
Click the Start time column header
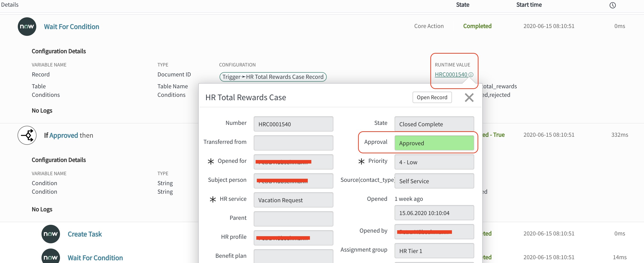click(x=529, y=5)
